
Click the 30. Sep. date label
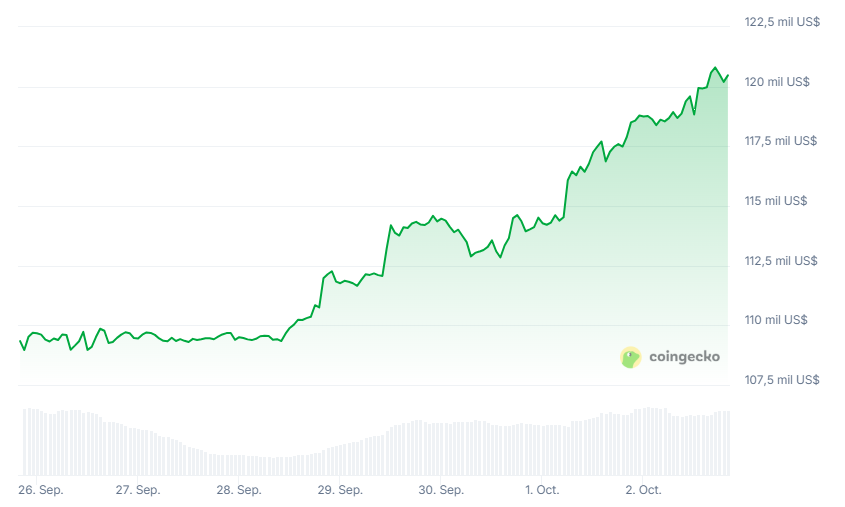(x=441, y=490)
